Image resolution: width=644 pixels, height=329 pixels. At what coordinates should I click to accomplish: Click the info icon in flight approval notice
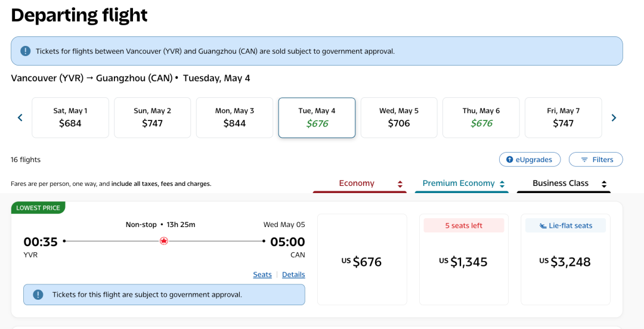38,294
